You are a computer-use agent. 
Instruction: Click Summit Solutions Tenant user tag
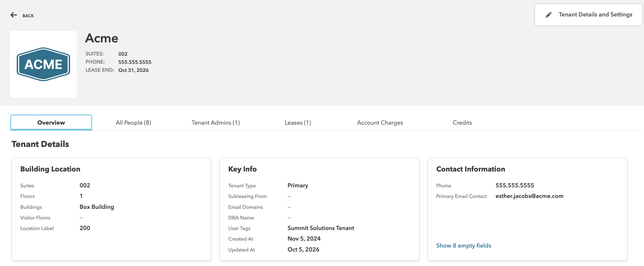click(x=321, y=228)
